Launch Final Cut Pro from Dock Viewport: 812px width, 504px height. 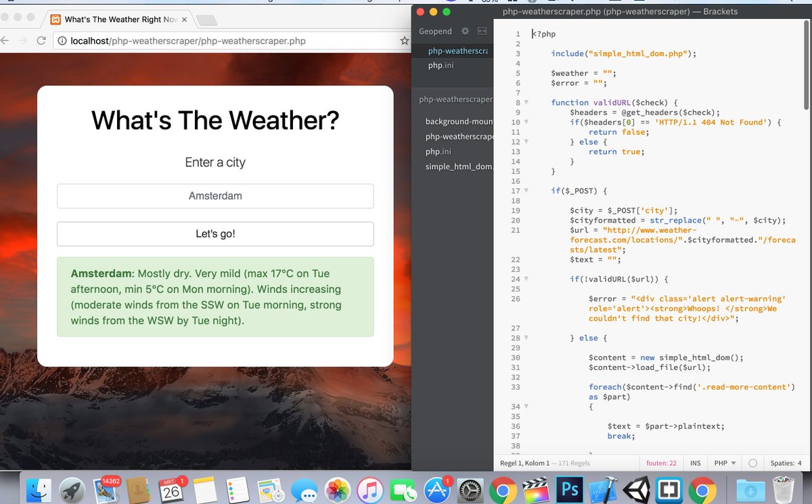[536, 490]
